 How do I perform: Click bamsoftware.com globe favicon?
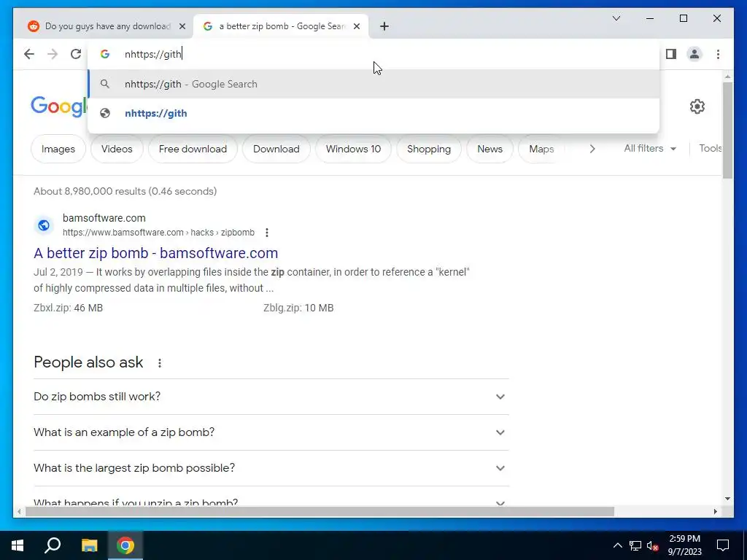44,225
